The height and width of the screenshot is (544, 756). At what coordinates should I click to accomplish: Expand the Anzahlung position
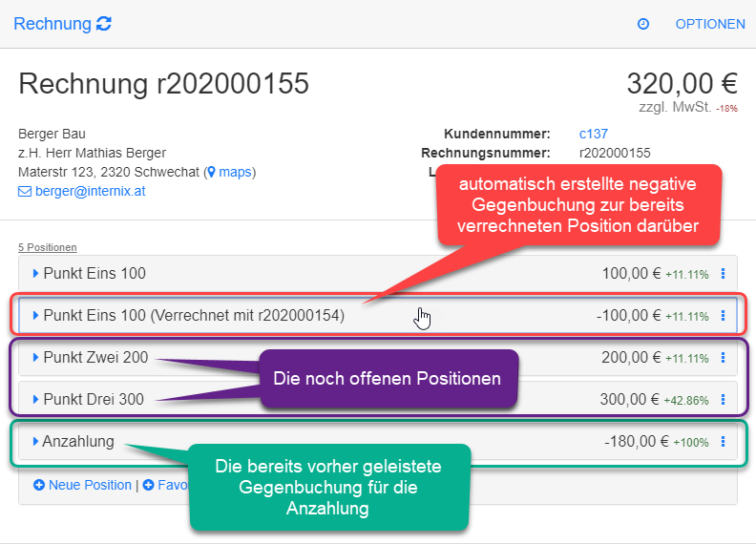tap(35, 441)
